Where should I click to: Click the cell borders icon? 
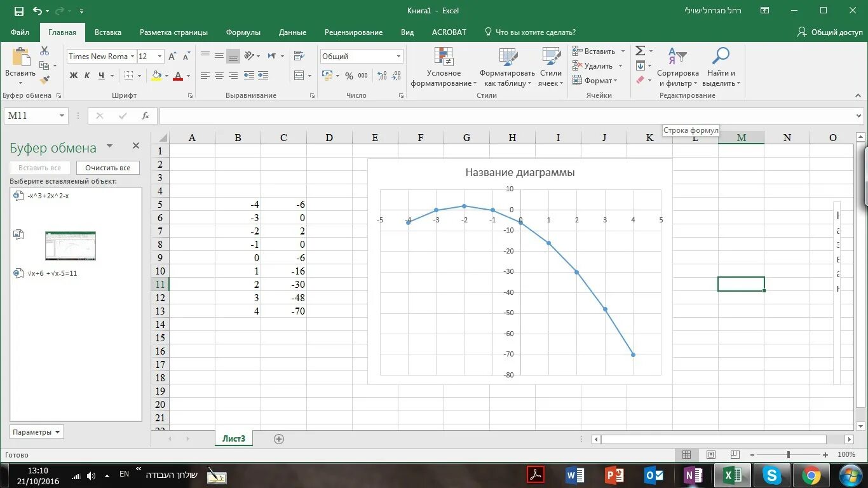pyautogui.click(x=129, y=76)
